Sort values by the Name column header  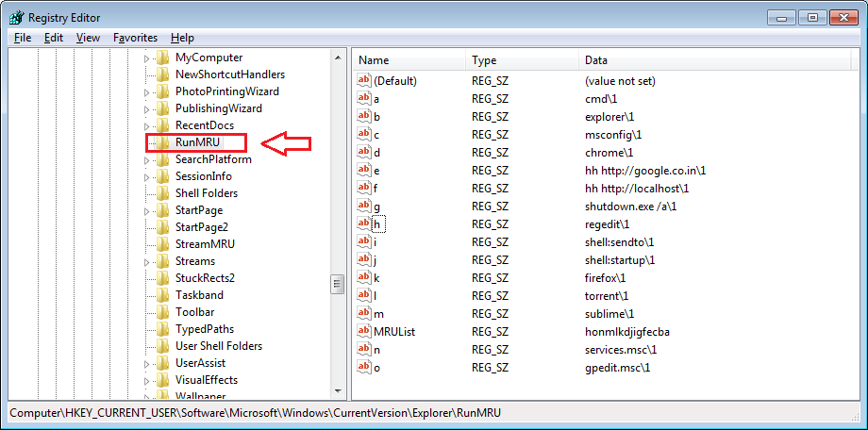pyautogui.click(x=409, y=60)
